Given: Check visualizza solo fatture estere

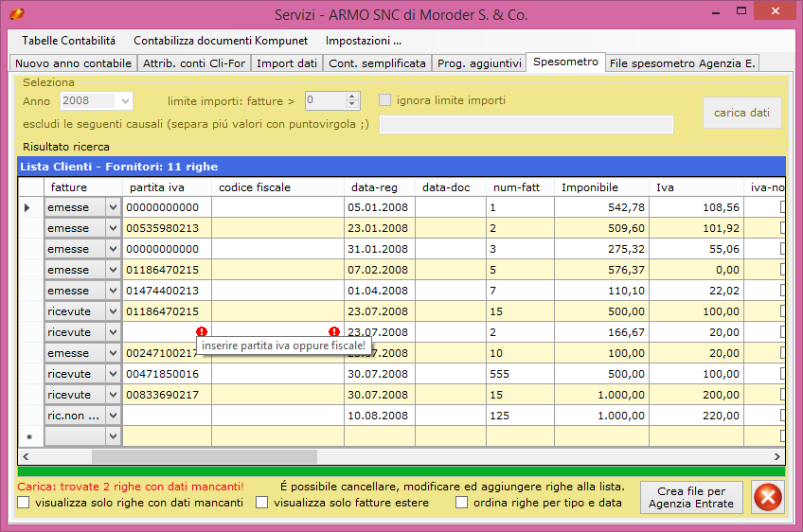Looking at the screenshot, I should 262,503.
